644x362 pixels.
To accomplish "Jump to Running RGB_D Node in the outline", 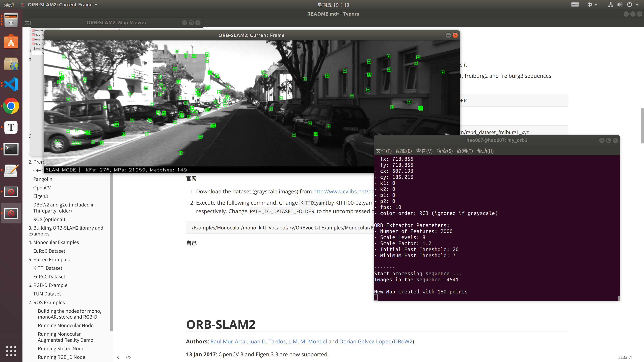I will [62, 357].
